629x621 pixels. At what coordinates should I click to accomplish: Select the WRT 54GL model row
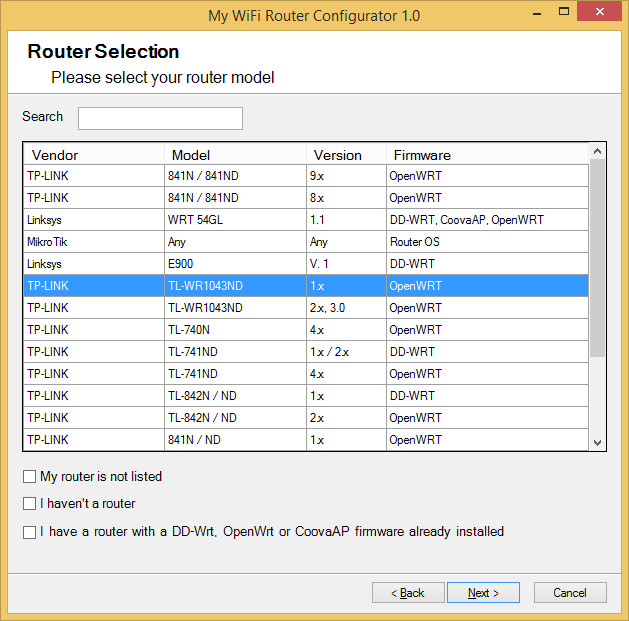[x=306, y=220]
